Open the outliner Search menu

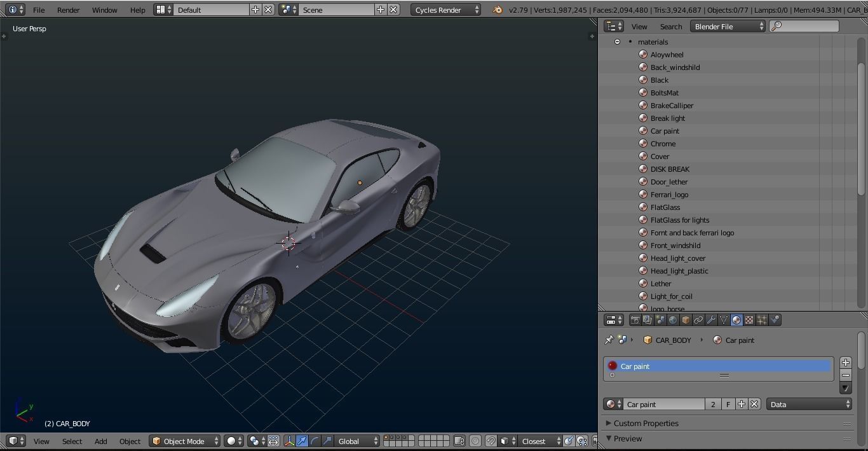[x=670, y=26]
